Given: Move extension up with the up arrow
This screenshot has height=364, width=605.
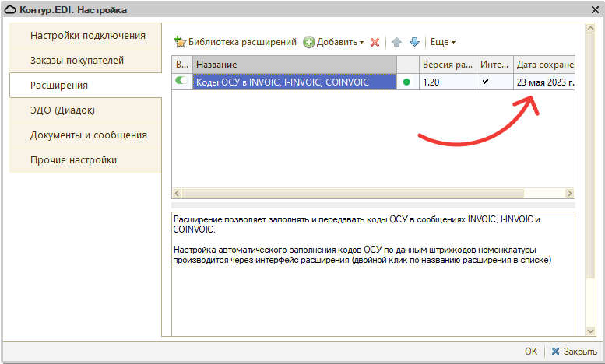Looking at the screenshot, I should click(x=396, y=42).
